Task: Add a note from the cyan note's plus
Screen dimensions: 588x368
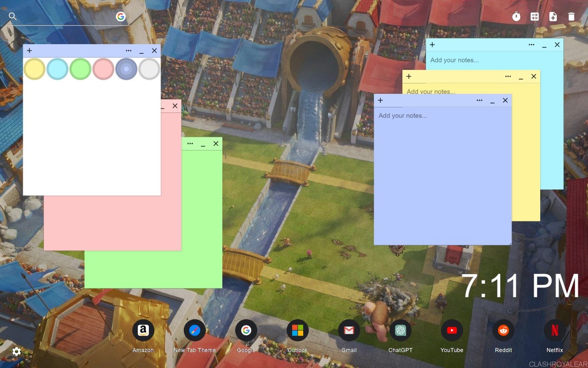Action: pyautogui.click(x=432, y=45)
